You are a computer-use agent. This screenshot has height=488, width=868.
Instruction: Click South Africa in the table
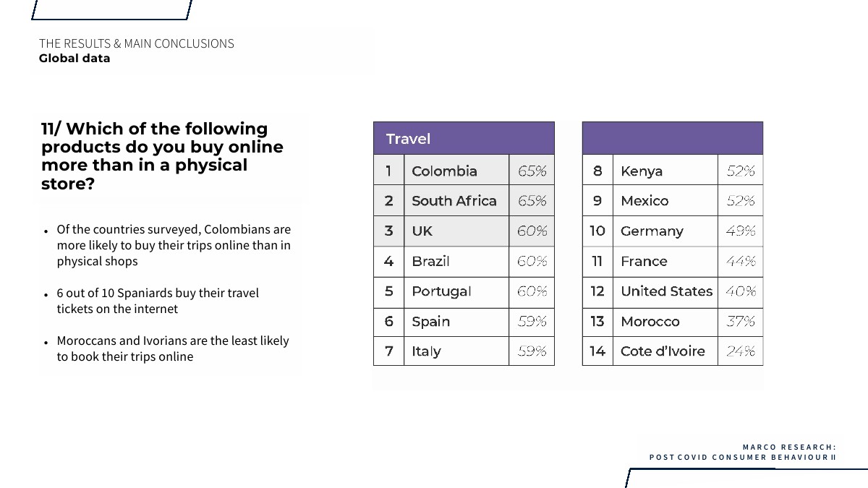[454, 201]
